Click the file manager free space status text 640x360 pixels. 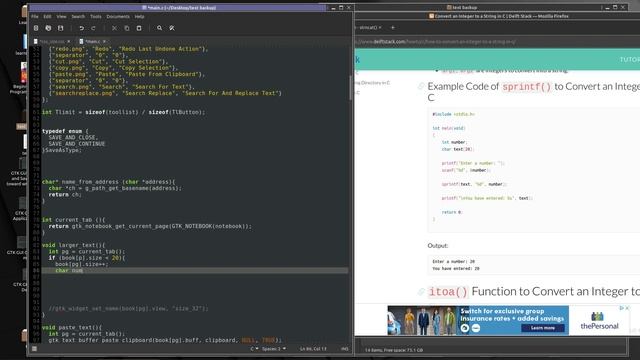click(394, 350)
